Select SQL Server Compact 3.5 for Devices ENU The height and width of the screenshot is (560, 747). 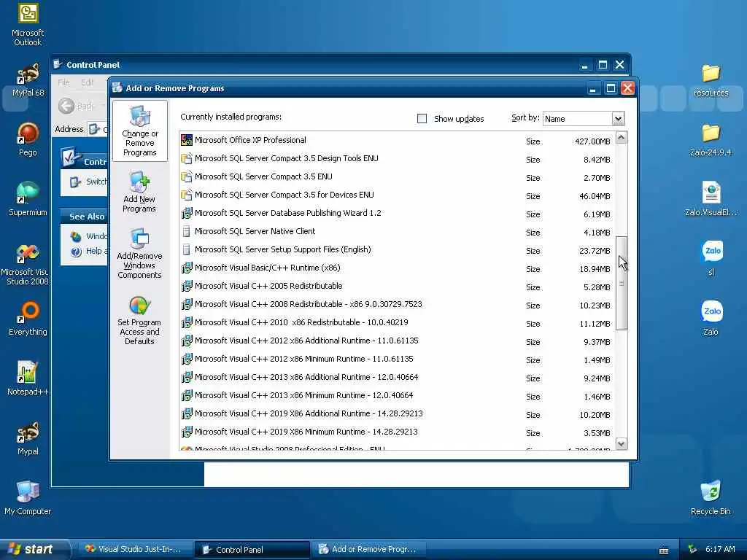pyautogui.click(x=398, y=195)
